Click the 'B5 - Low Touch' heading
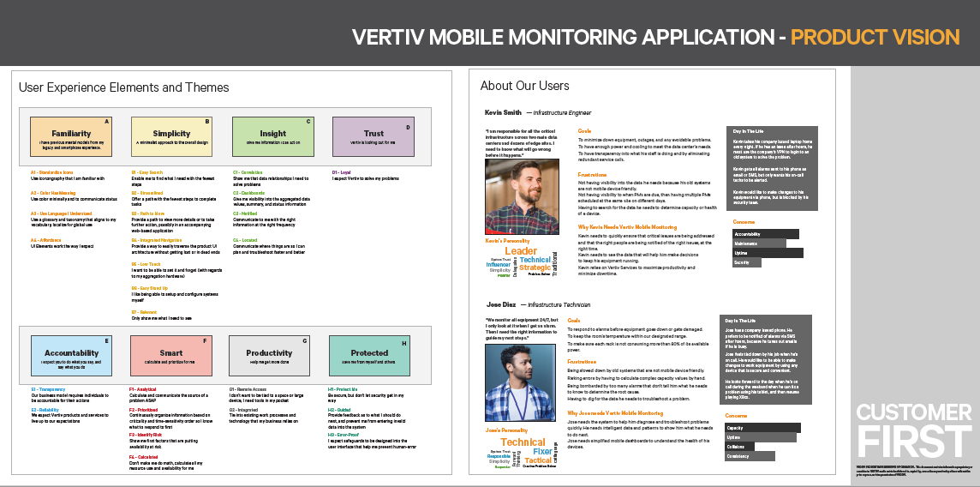Image resolution: width=980 pixels, height=487 pixels. [146, 264]
